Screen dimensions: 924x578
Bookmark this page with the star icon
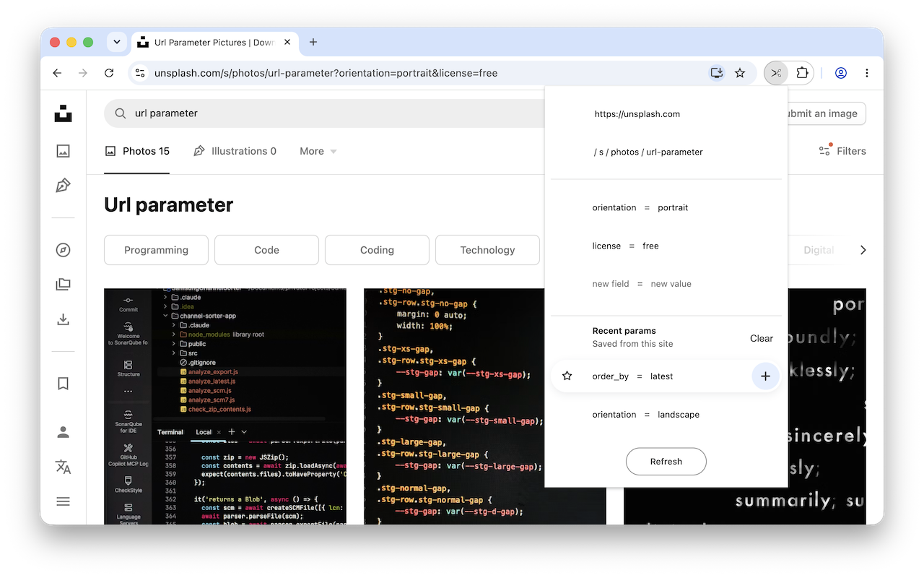(740, 73)
